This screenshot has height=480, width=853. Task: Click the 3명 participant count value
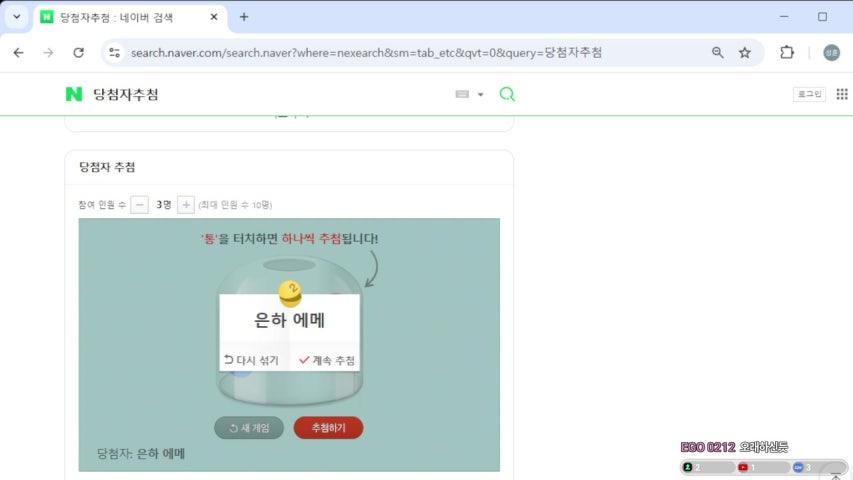tap(163, 205)
